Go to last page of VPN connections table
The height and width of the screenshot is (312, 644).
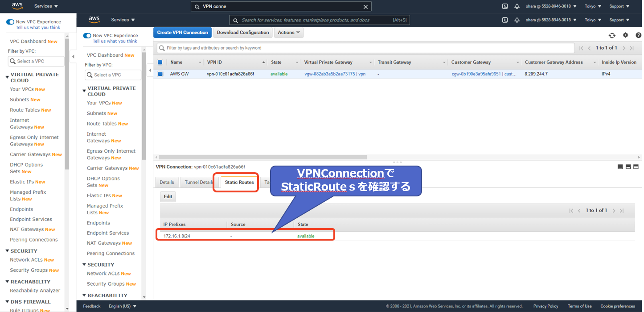pyautogui.click(x=632, y=48)
